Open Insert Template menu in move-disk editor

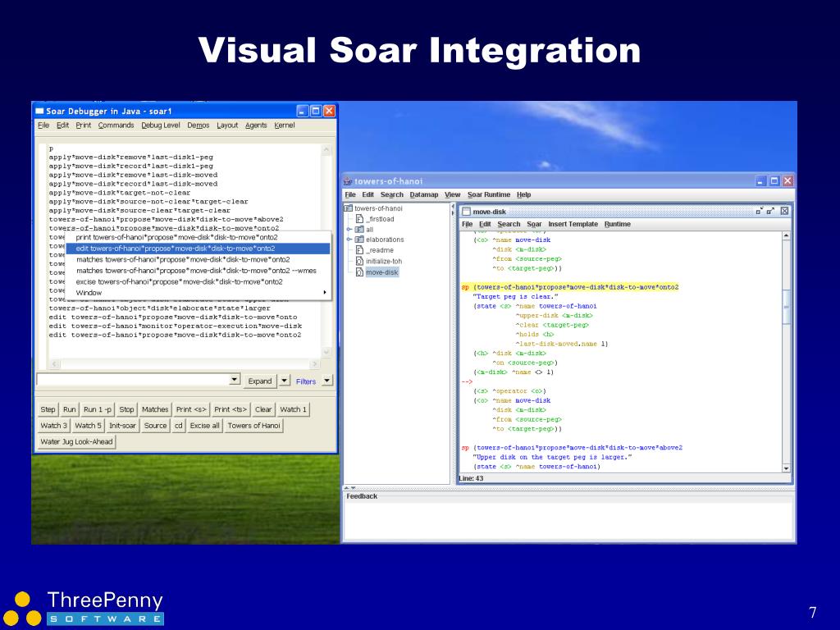573,225
